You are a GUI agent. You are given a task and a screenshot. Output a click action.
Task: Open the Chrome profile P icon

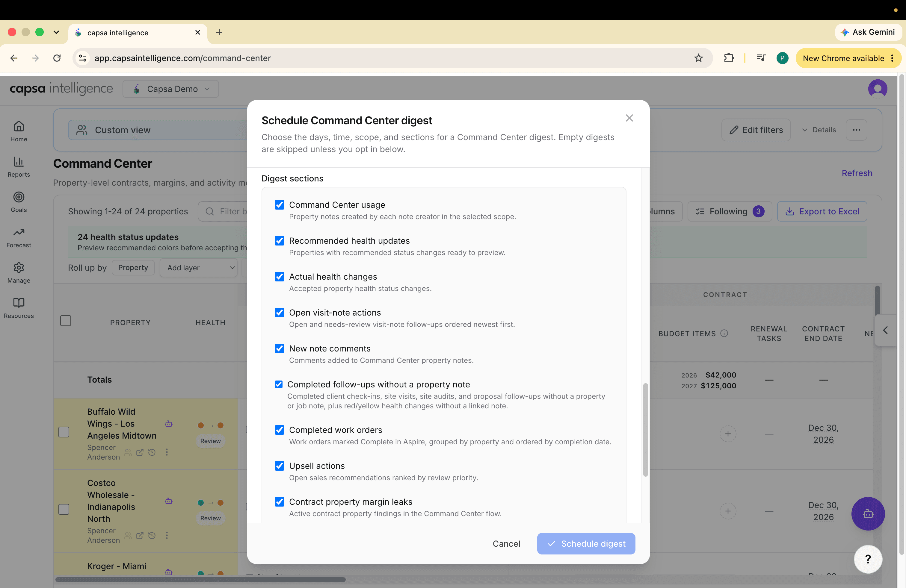pos(782,58)
